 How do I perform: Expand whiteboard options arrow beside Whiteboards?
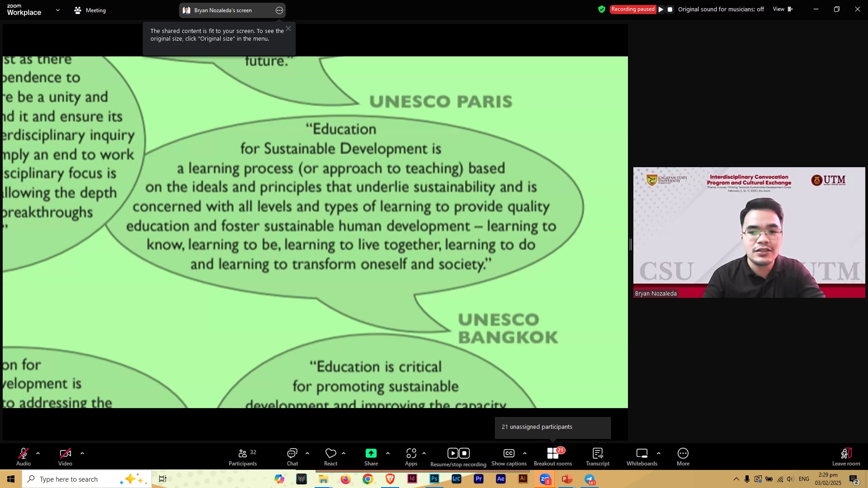tap(659, 453)
